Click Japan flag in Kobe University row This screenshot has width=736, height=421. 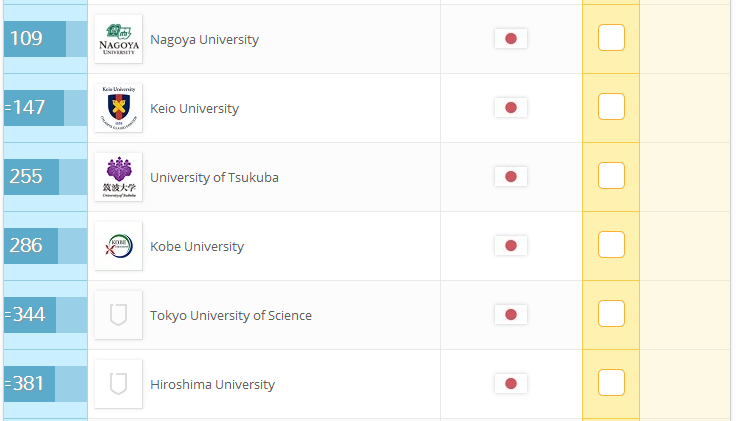[x=511, y=245]
